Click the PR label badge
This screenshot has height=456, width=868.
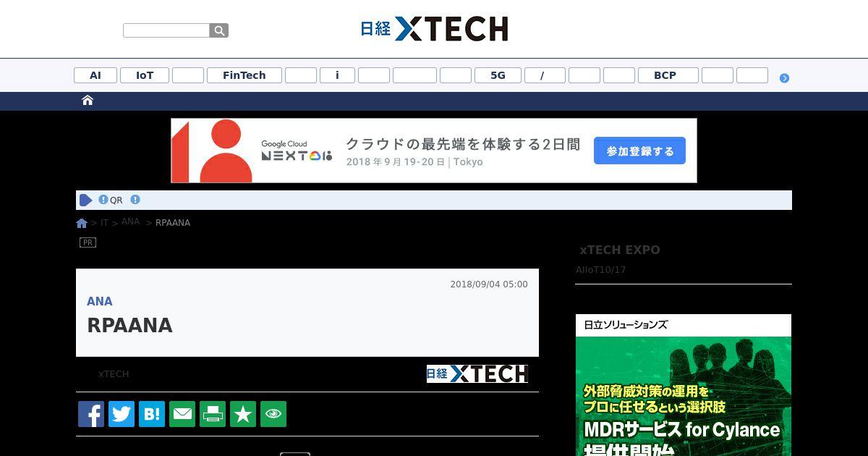(x=88, y=242)
